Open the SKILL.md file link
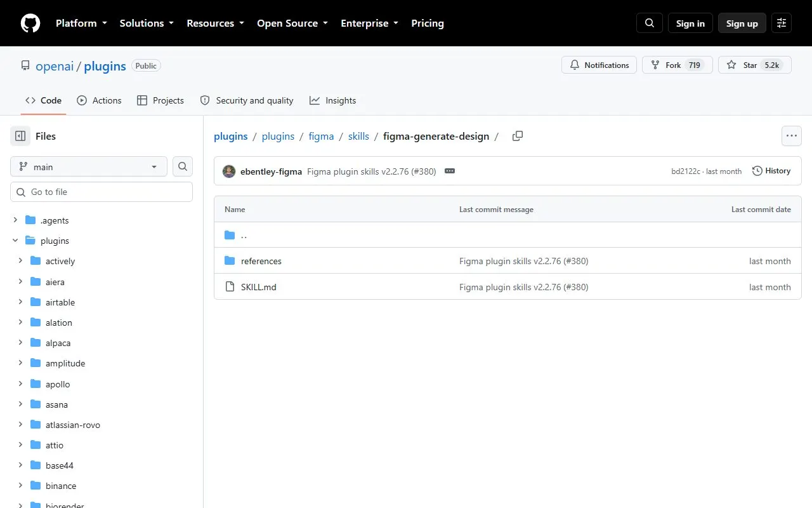This screenshot has width=812, height=508. point(259,287)
